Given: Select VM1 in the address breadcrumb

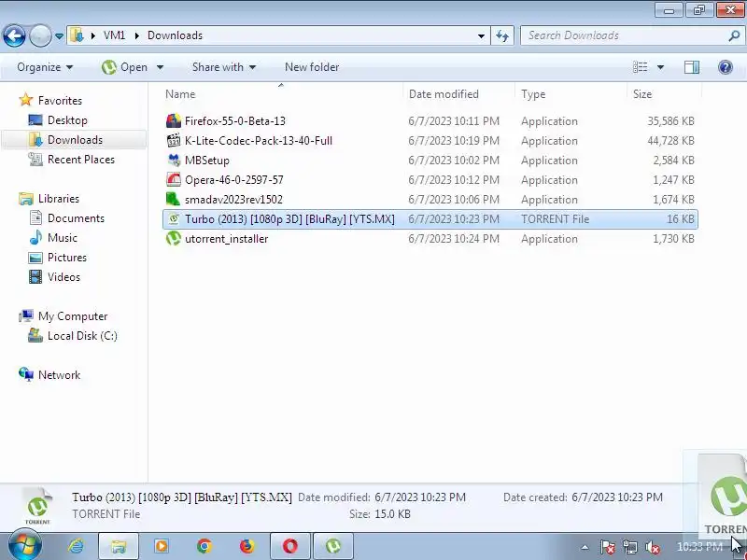Looking at the screenshot, I should tap(114, 35).
